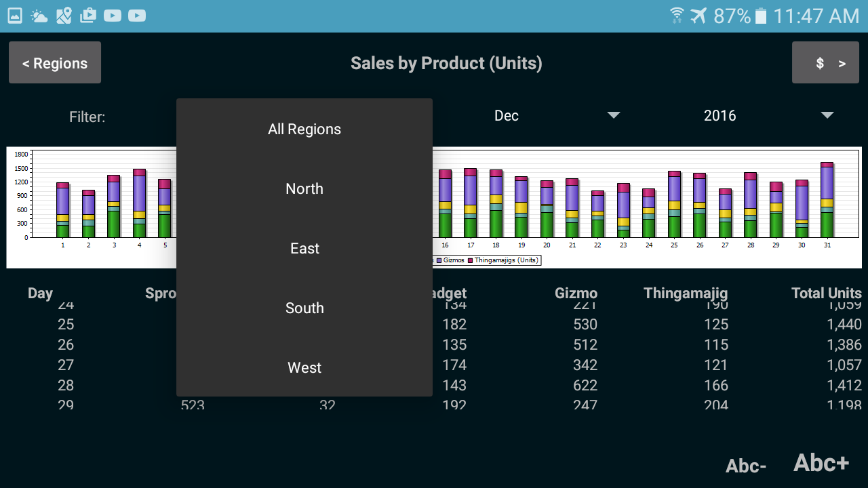
Task: Expand the 2016 year dropdown arrow
Action: (x=827, y=115)
